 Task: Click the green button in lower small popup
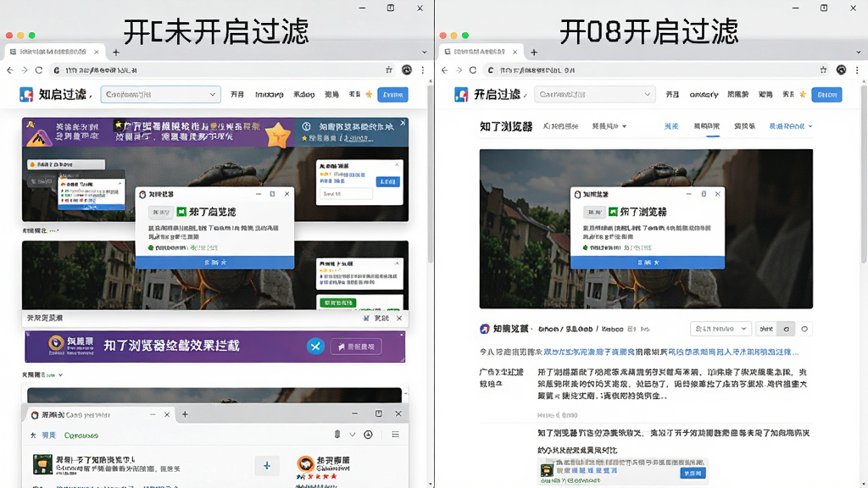(x=337, y=302)
